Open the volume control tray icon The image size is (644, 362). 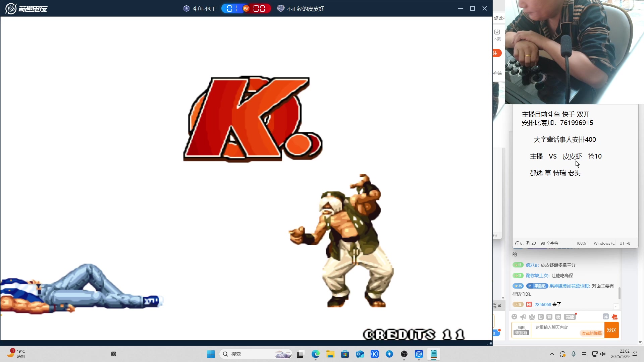[x=603, y=354]
